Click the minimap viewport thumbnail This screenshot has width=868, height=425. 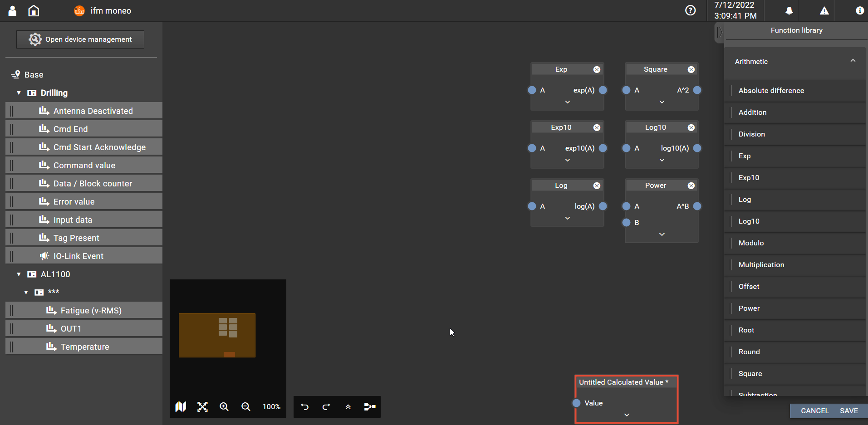coord(217,335)
